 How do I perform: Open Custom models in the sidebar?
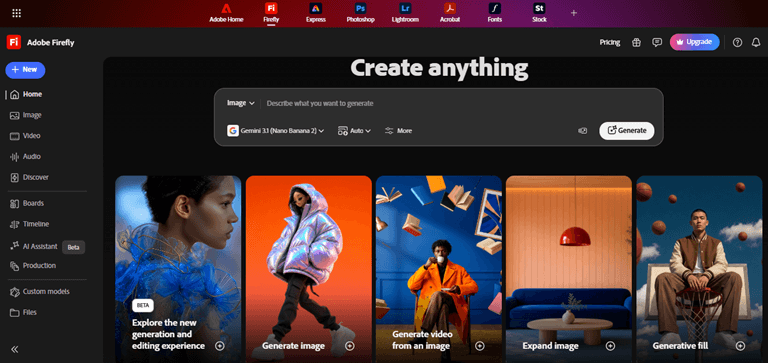(x=40, y=291)
